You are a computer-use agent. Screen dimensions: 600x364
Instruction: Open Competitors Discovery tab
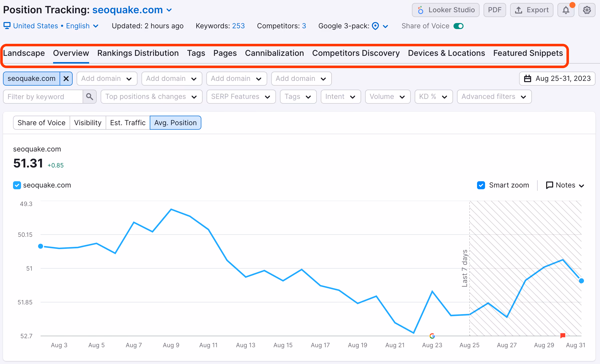(x=356, y=53)
